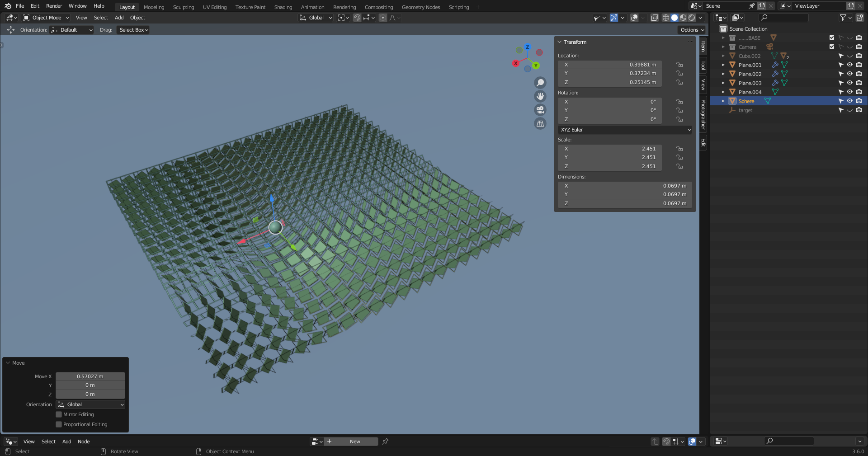Open the File menu

tap(20, 6)
